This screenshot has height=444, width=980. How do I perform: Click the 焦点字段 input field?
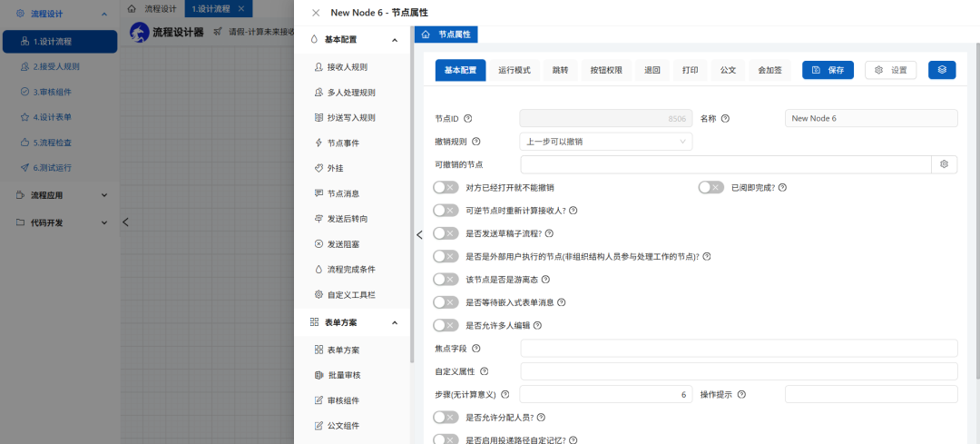coord(739,349)
